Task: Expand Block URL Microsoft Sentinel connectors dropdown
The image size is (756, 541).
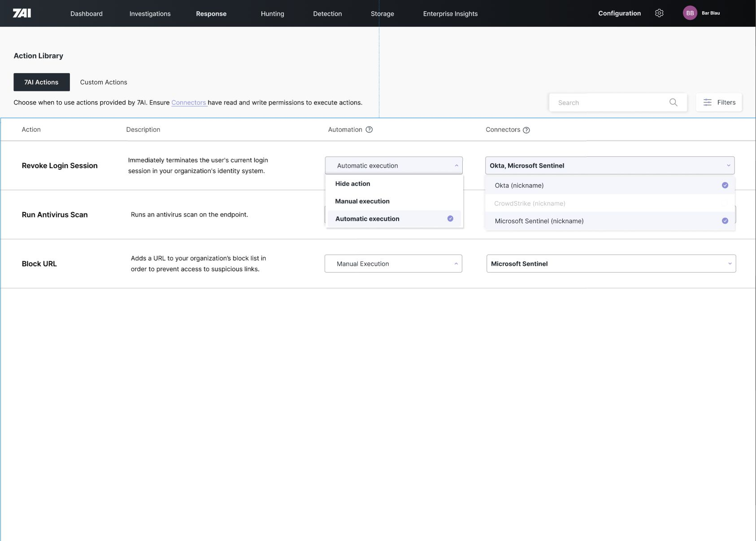Action: coord(611,264)
